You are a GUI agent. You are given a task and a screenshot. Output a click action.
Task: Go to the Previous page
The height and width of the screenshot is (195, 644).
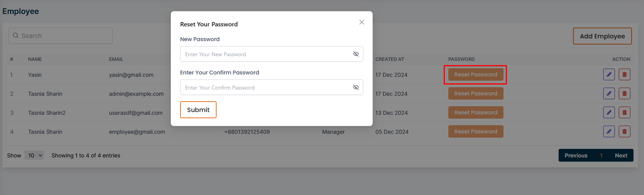pyautogui.click(x=576, y=155)
